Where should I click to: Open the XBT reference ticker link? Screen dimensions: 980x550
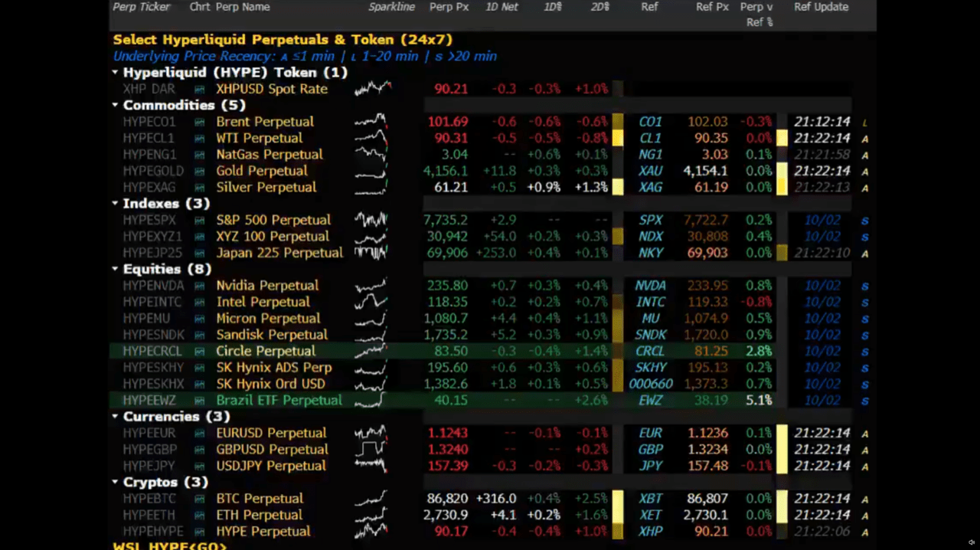pyautogui.click(x=650, y=499)
